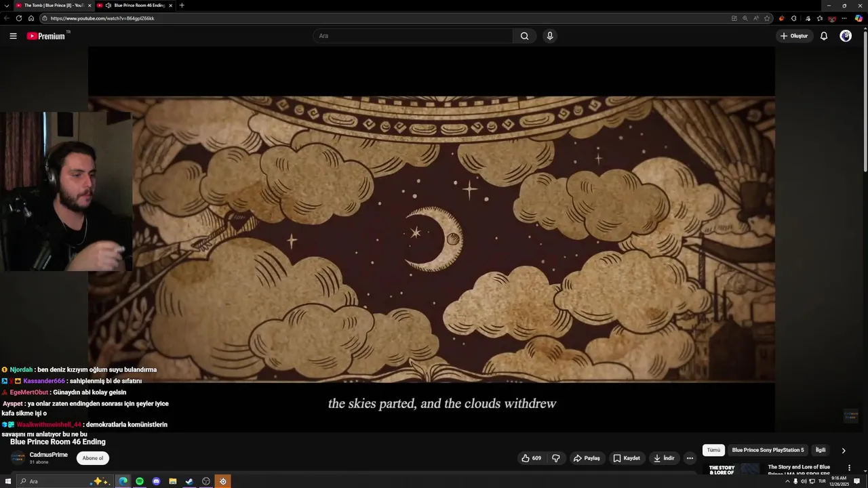Subscribe with the Abone ol button
Image resolution: width=868 pixels, height=488 pixels.
pyautogui.click(x=93, y=458)
